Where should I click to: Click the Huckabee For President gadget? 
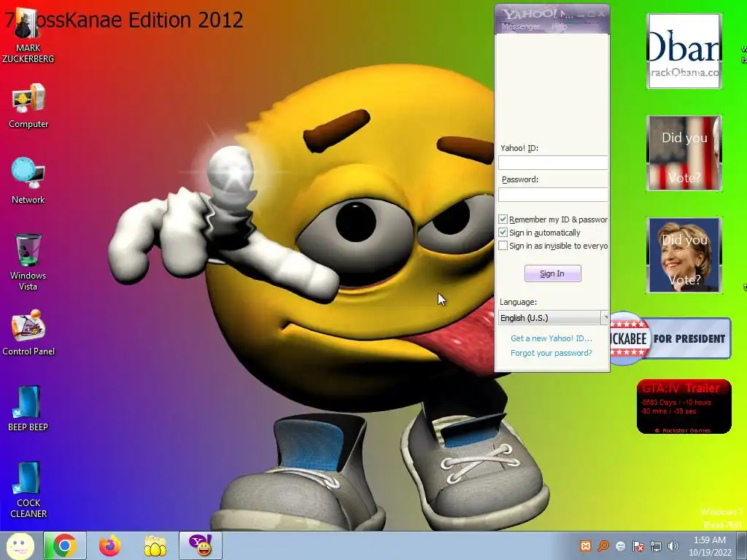click(671, 338)
